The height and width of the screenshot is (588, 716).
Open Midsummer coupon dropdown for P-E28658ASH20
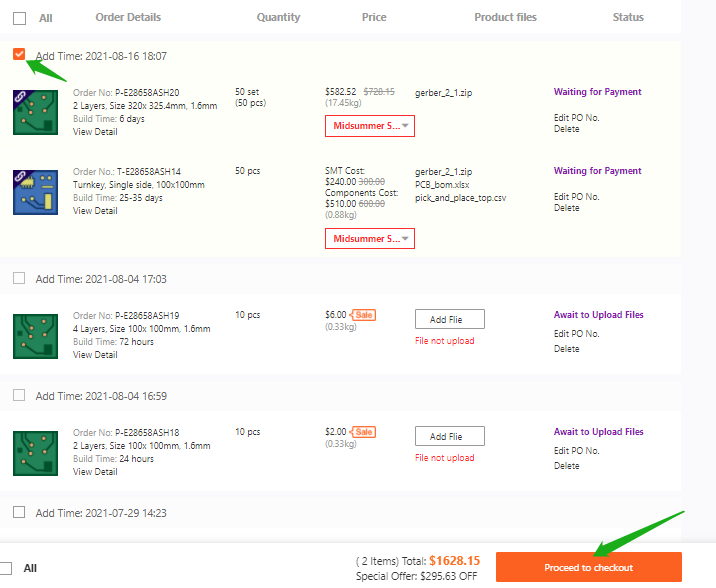(370, 126)
